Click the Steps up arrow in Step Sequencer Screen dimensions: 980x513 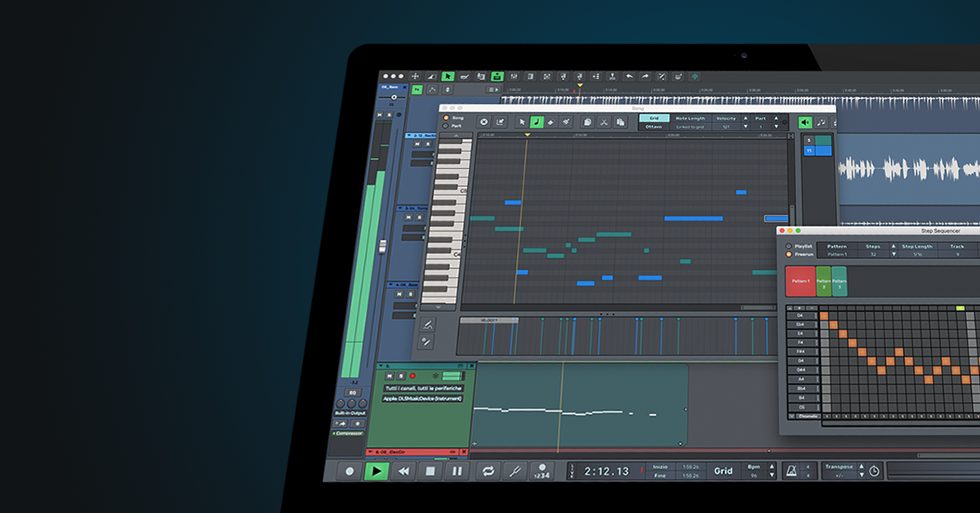pos(893,246)
